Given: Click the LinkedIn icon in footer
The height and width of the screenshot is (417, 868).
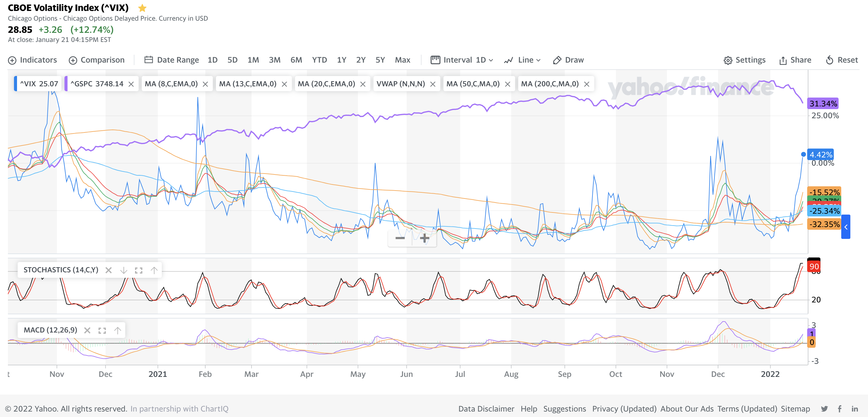Looking at the screenshot, I should coord(855,408).
